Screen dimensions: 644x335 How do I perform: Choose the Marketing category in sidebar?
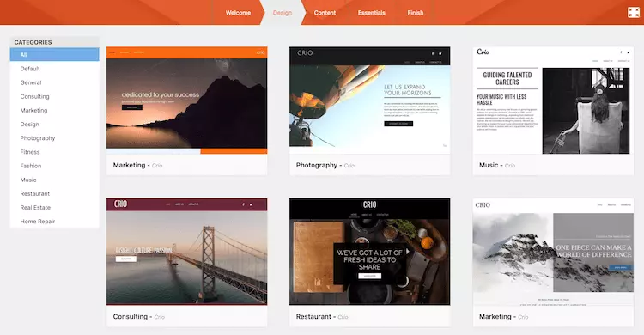tap(55, 110)
